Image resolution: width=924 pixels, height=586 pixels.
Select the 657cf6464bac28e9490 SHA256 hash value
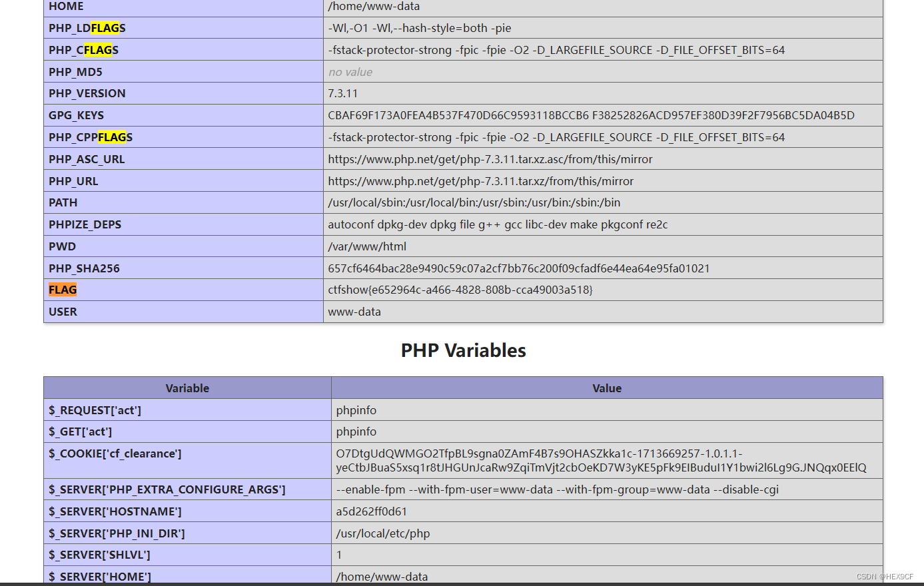tap(519, 268)
